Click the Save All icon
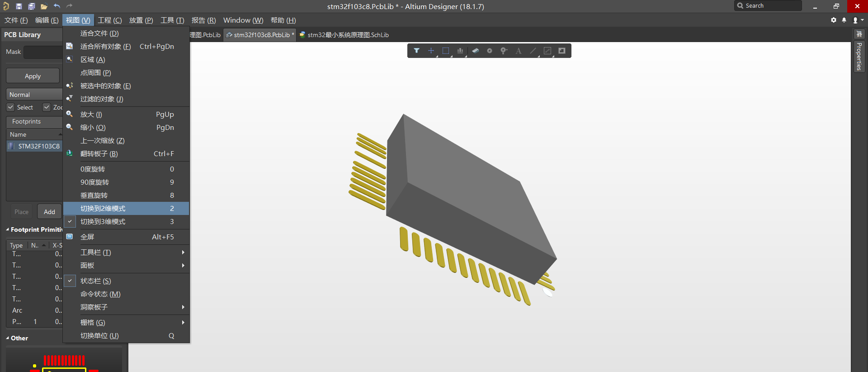The image size is (868, 372). (31, 6)
